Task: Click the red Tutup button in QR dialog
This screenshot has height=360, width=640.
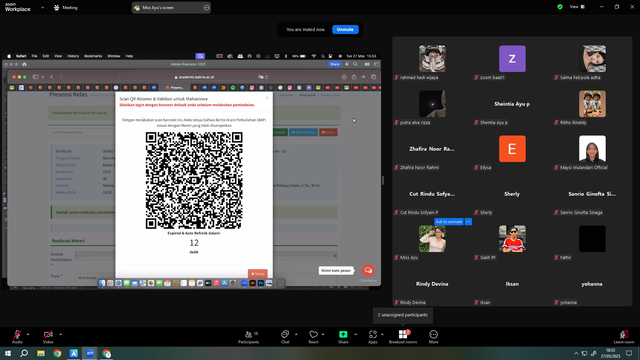Action: (258, 273)
